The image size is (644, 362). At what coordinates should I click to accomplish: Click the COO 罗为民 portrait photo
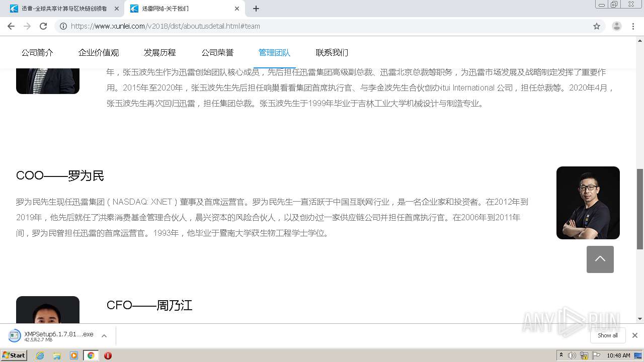coord(588,203)
